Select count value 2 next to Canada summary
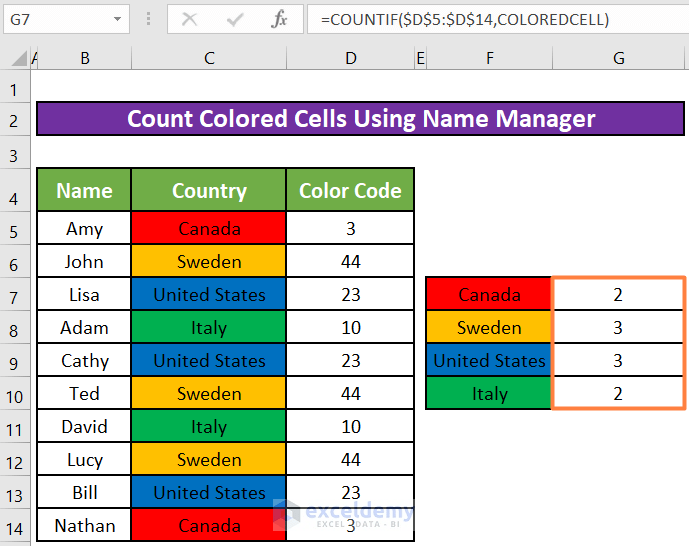689x546 pixels. [x=618, y=294]
